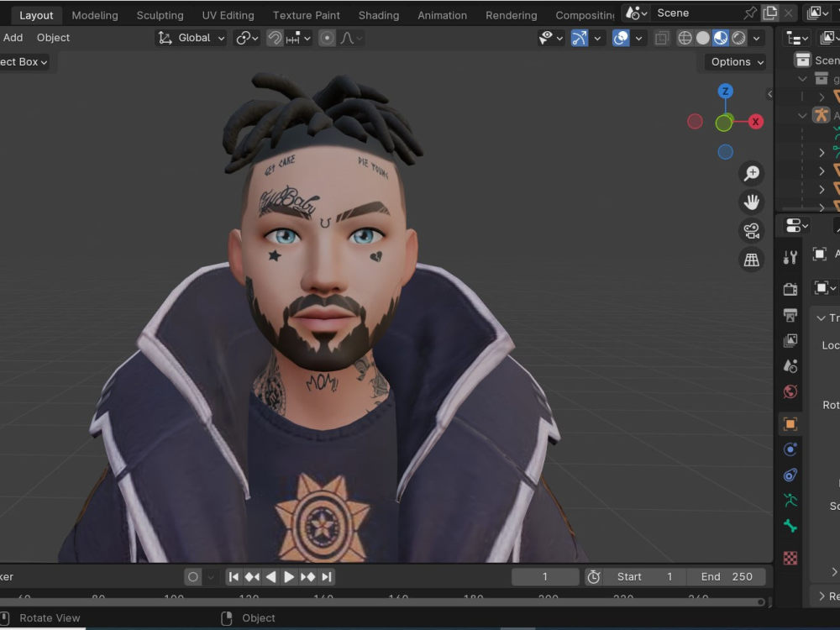Open Output Properties printer icon
This screenshot has width=840, height=630.
pyautogui.click(x=790, y=315)
